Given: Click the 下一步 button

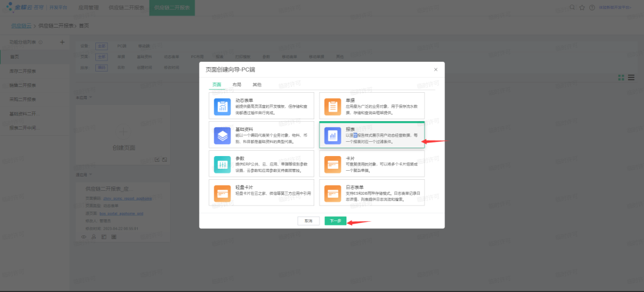Looking at the screenshot, I should pos(336,221).
